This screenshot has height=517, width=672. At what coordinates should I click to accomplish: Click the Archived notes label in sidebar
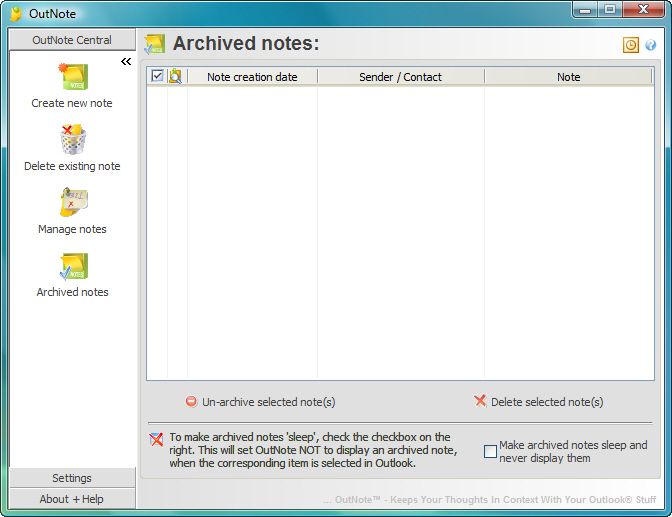click(72, 292)
